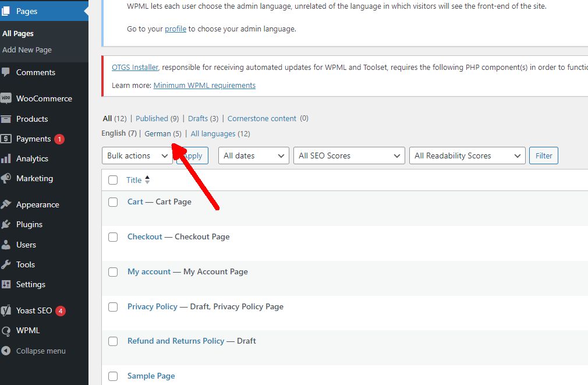Click the Payments notification badge

click(x=59, y=139)
